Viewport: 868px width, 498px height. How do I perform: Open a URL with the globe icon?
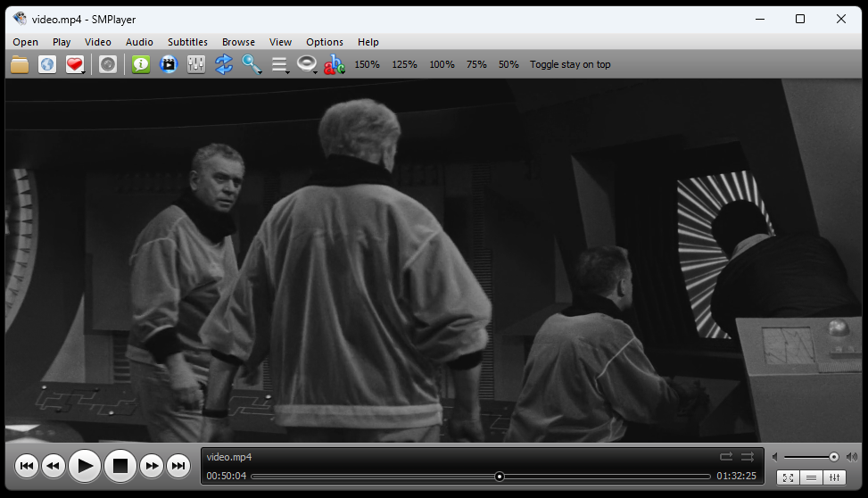pyautogui.click(x=47, y=64)
